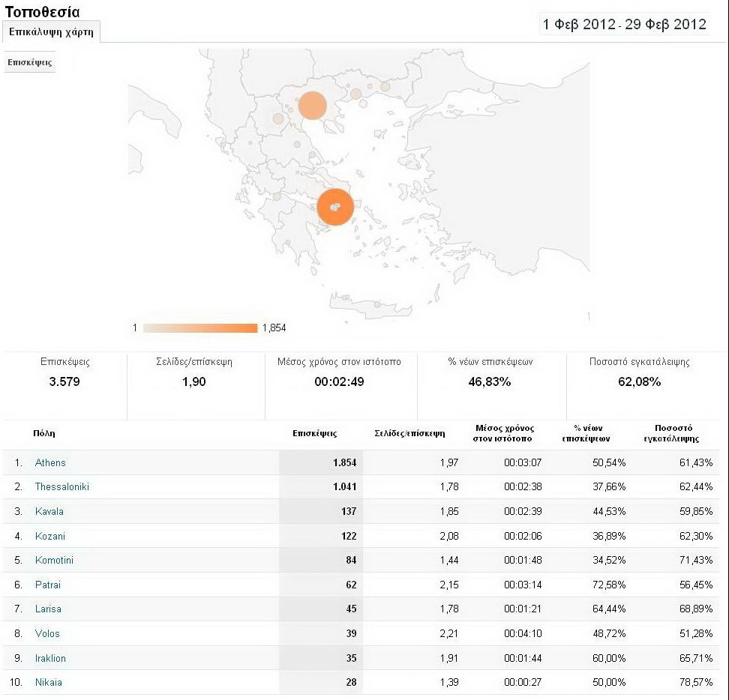Click the average time summary 00:02:49

pos(340,381)
